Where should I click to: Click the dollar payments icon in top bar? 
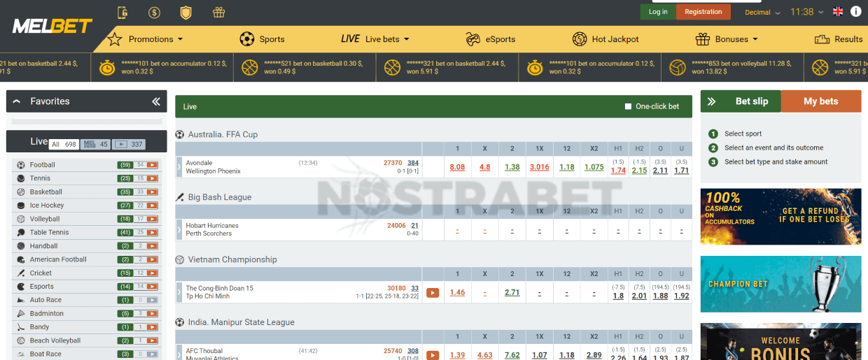point(154,12)
